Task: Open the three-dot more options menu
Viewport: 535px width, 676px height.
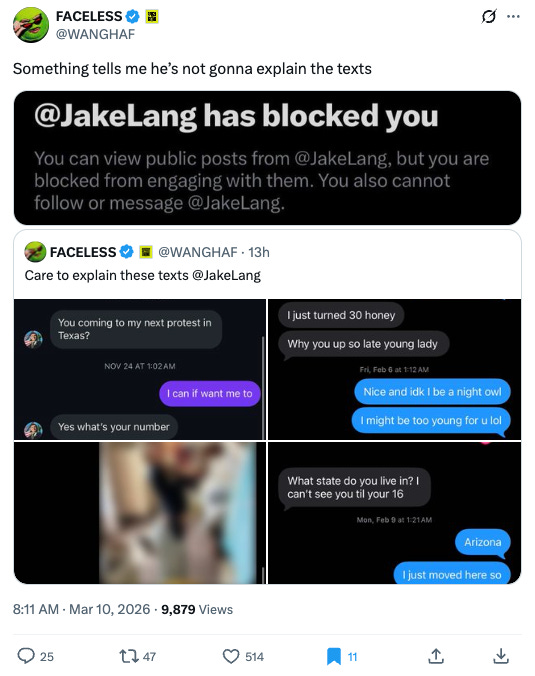Action: pos(513,17)
